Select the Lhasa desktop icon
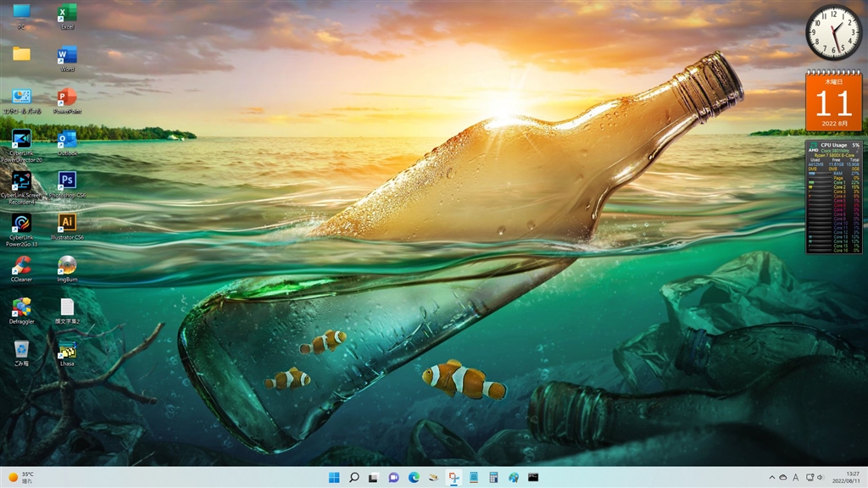 (x=67, y=349)
